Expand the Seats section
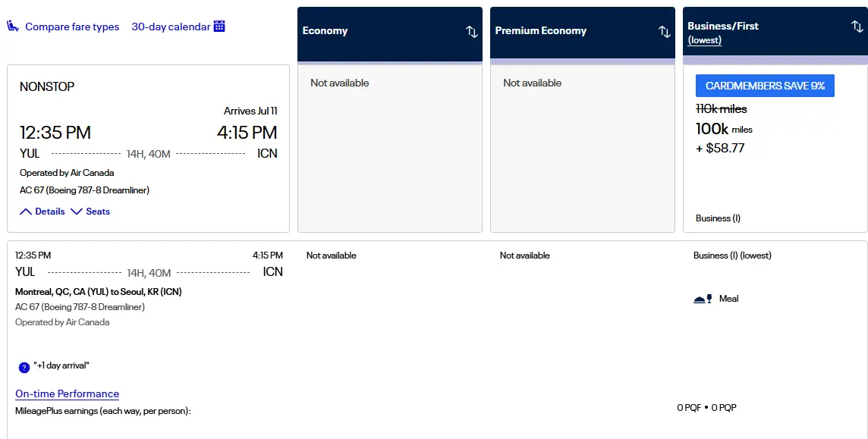The height and width of the screenshot is (439, 868). pos(90,212)
